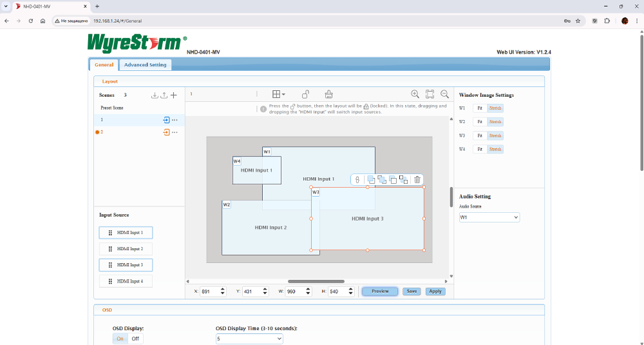The height and width of the screenshot is (345, 644).
Task: Click the lock layout padlock icon
Action: pos(307,94)
